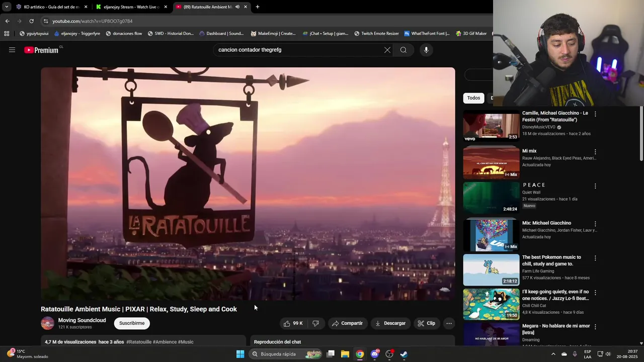Click inside the YouTube search input field
644x362 pixels.
click(297, 50)
